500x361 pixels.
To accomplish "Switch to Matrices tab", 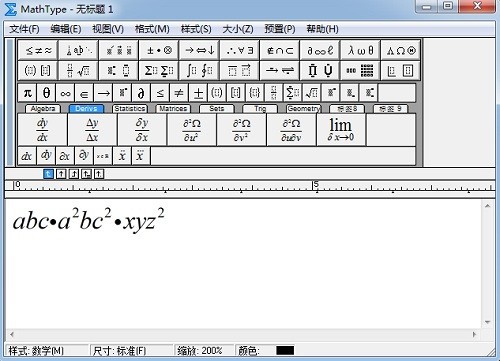I will click(x=173, y=109).
